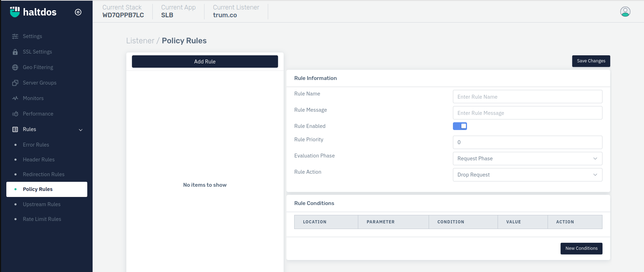
Task: Click the Rule Conditions heading
Action: click(314, 203)
